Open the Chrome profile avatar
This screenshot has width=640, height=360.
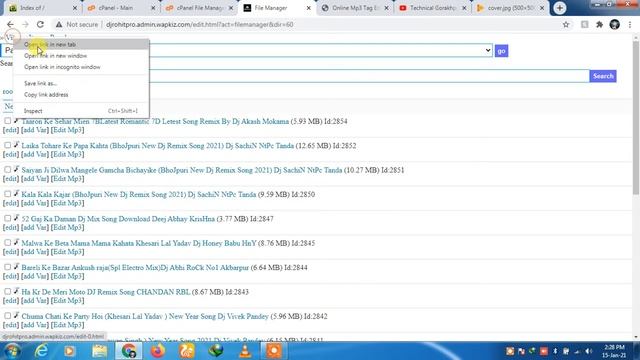pos(614,24)
